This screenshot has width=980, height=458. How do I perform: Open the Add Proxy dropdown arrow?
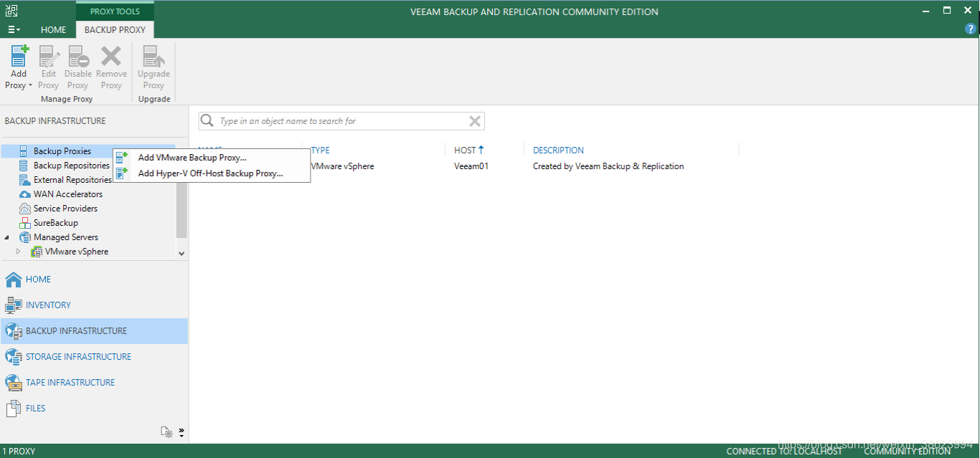[x=30, y=85]
